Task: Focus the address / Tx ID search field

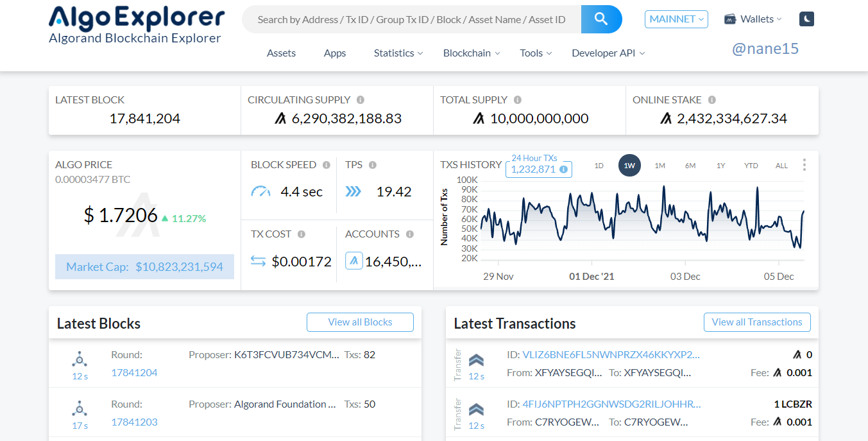Action: pyautogui.click(x=411, y=19)
